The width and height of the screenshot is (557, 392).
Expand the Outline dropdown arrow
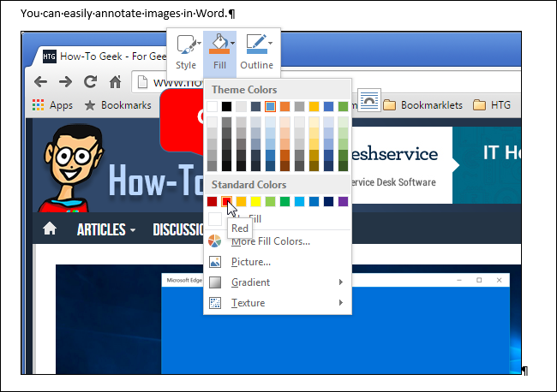point(270,44)
